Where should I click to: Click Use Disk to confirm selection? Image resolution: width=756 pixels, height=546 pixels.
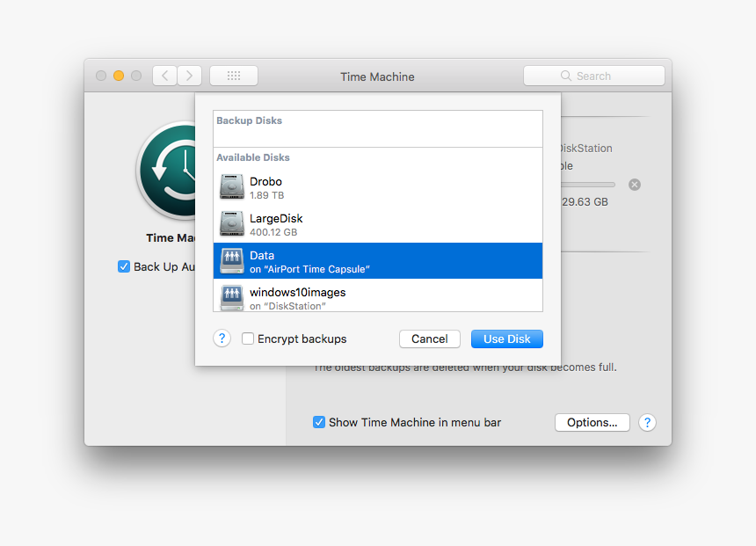tap(506, 339)
